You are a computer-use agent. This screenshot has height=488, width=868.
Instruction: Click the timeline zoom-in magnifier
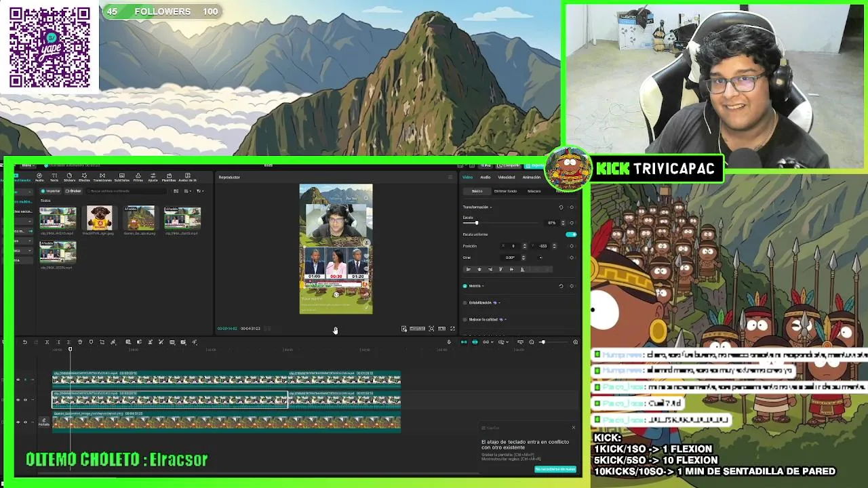click(x=576, y=342)
